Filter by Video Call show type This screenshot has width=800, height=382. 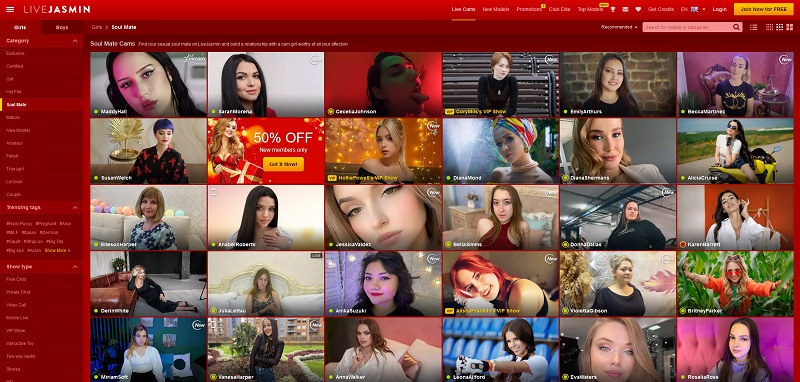coord(16,305)
